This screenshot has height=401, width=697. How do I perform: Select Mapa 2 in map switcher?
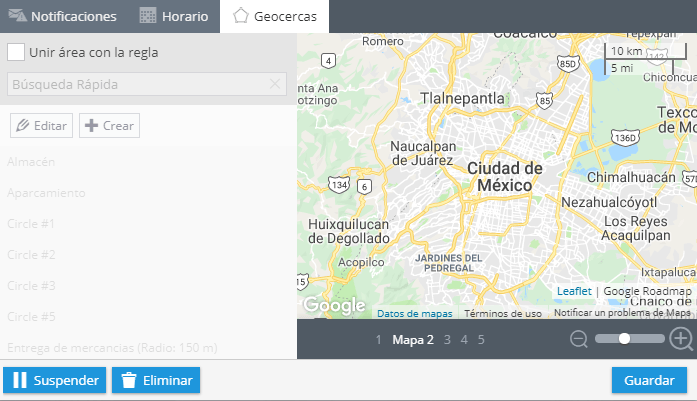pos(413,340)
